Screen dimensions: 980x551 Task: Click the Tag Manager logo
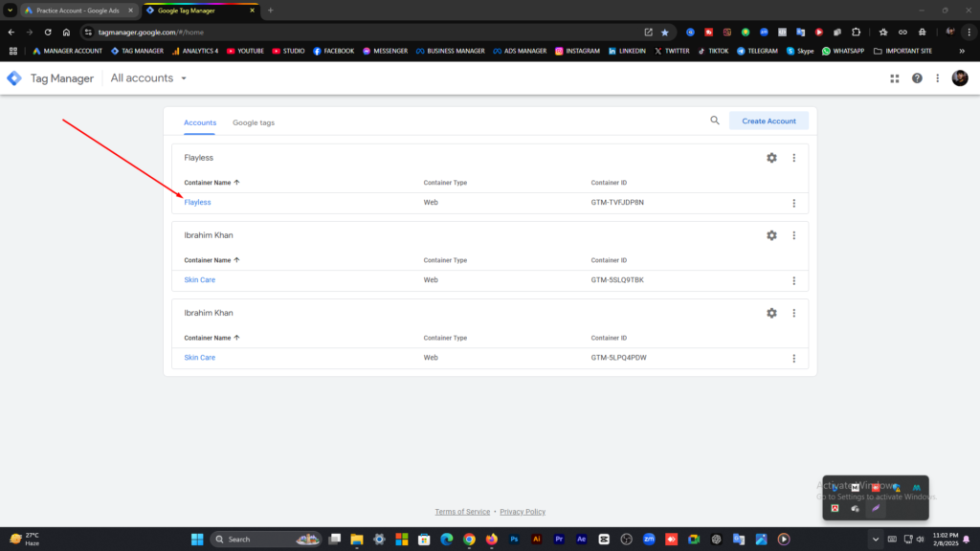click(x=13, y=78)
